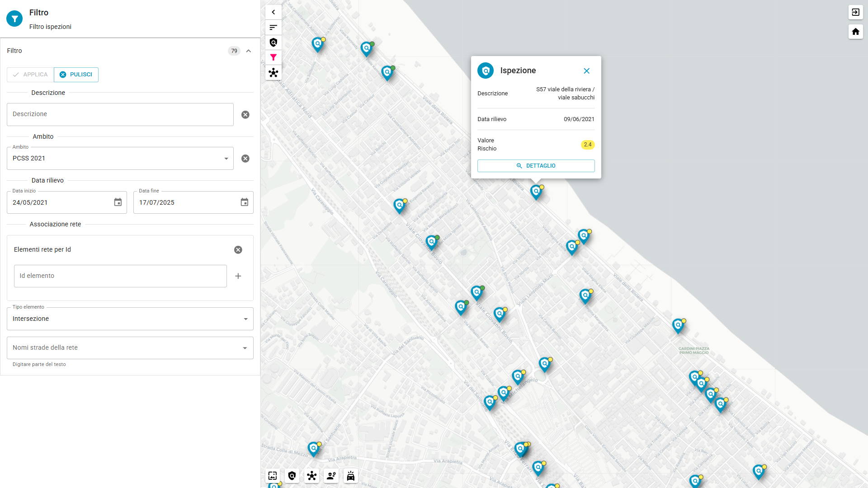Click the pink filter funnel icon
The width and height of the screenshot is (868, 488).
(x=273, y=57)
